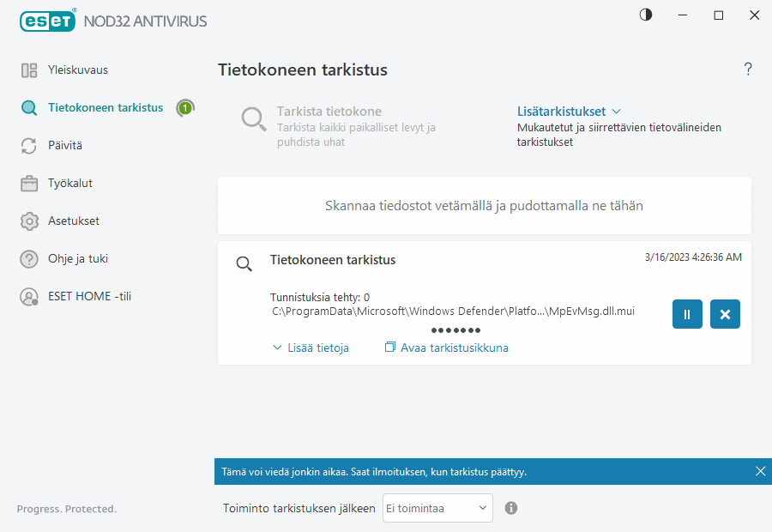Go to Päivitä update section
This screenshot has width=772, height=532.
[x=64, y=146]
